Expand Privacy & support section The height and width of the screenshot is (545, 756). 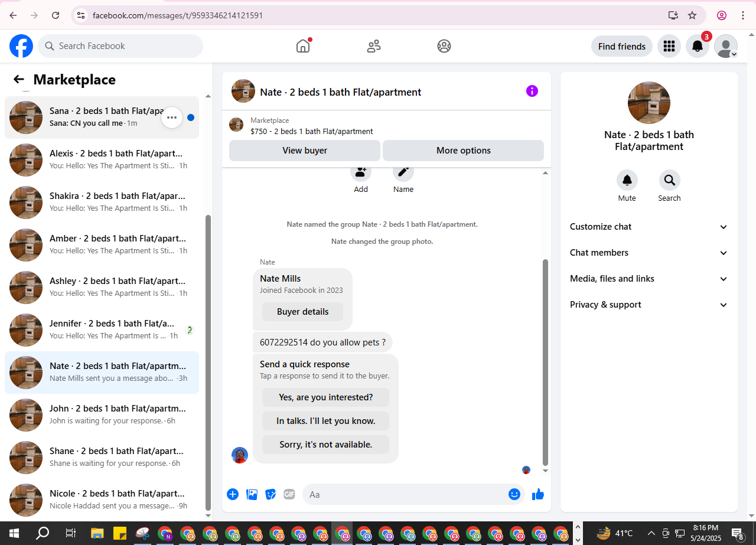pyautogui.click(x=649, y=305)
